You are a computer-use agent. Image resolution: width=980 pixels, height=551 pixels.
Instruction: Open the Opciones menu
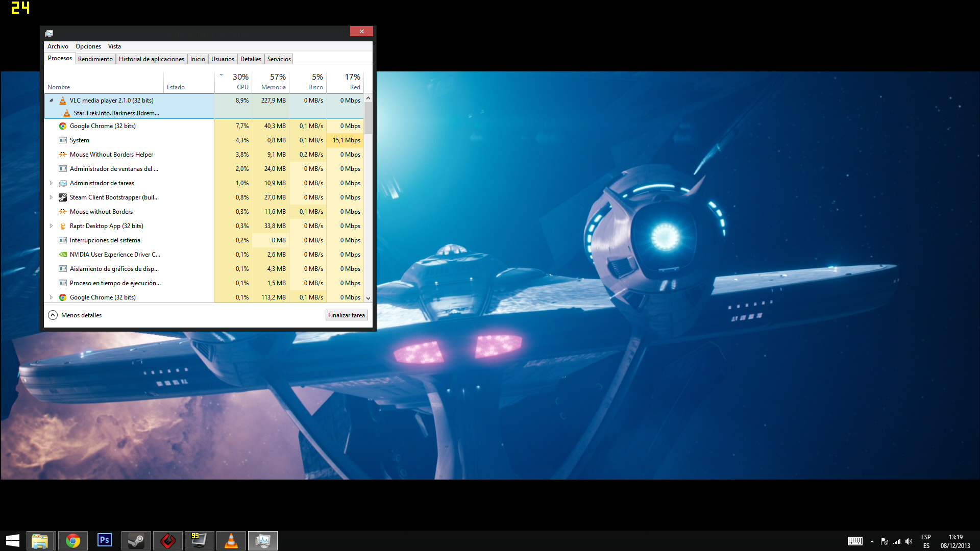click(88, 46)
